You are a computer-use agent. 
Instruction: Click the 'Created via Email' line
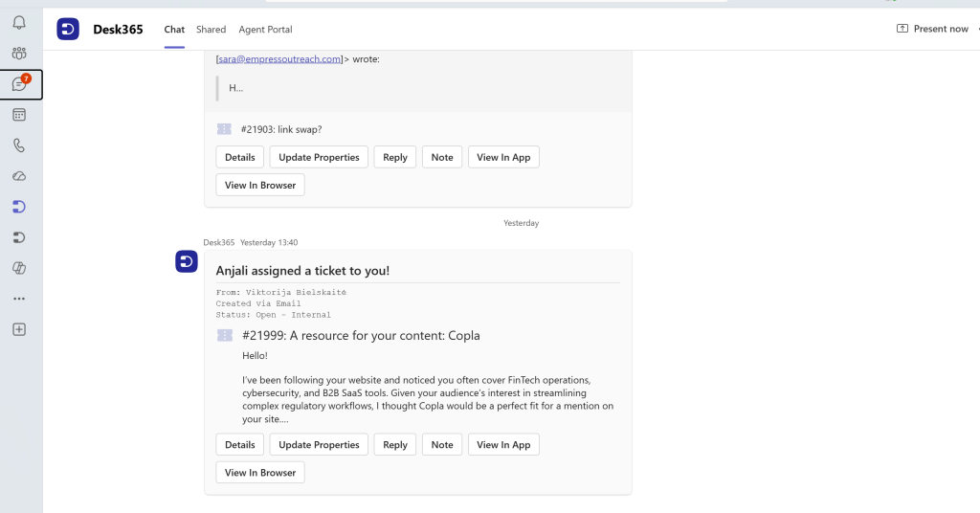pyautogui.click(x=258, y=303)
